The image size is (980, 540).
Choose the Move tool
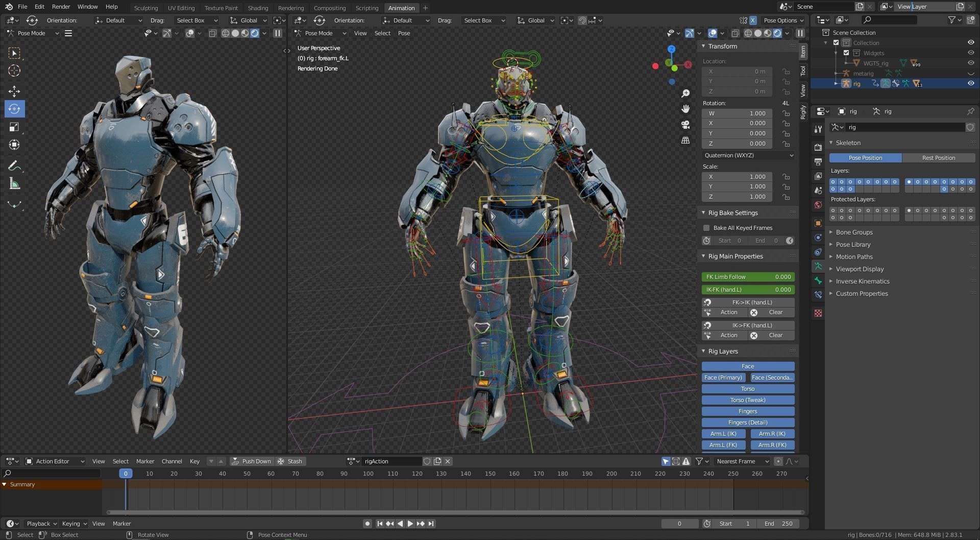tap(14, 91)
